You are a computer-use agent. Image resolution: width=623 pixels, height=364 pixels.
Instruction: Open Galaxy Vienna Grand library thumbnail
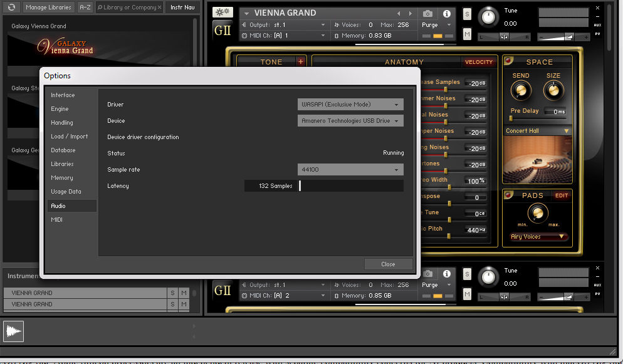[99, 49]
